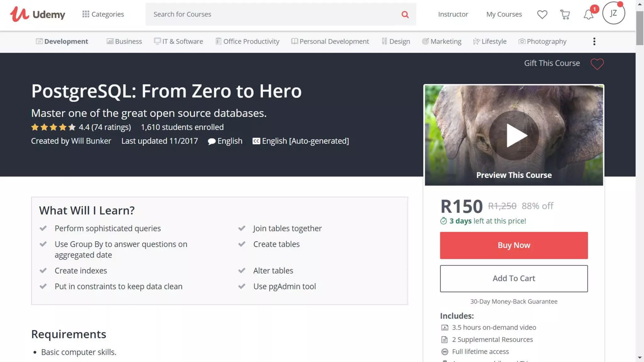
Task: Click the Buy Now button
Action: [x=514, y=245]
